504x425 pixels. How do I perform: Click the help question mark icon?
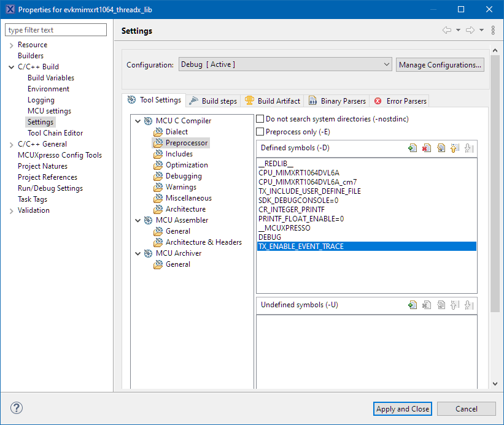coord(17,408)
